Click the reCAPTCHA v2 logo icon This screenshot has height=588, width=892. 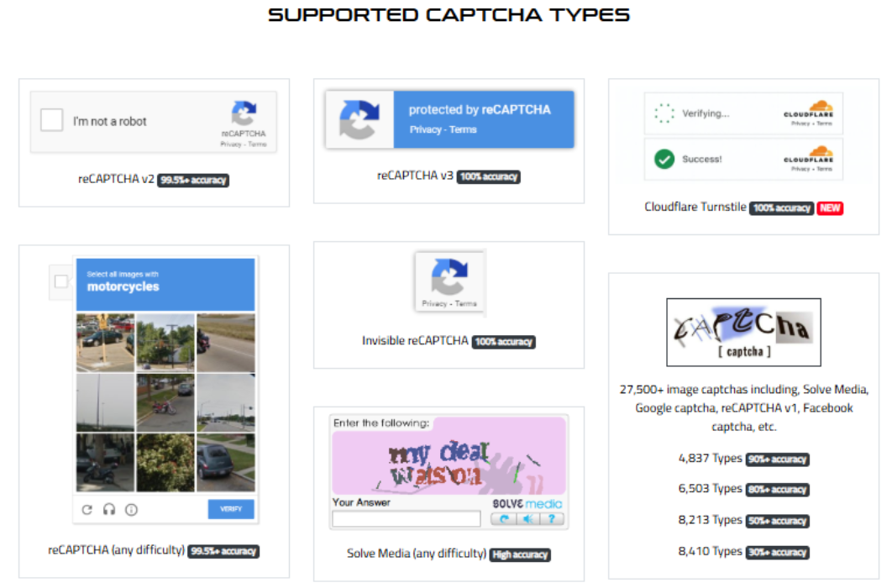[x=244, y=113]
